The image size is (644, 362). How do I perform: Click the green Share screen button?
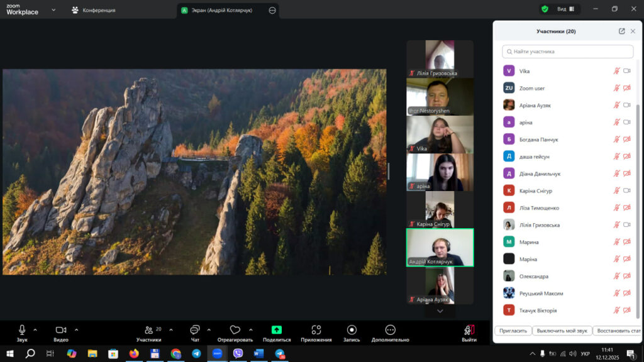(x=277, y=330)
